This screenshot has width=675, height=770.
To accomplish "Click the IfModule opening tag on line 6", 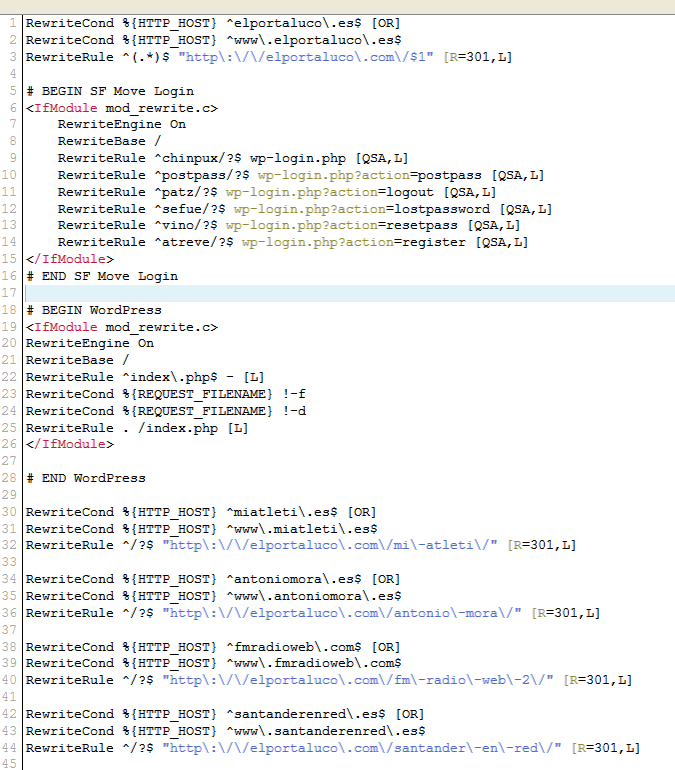I will 122,108.
